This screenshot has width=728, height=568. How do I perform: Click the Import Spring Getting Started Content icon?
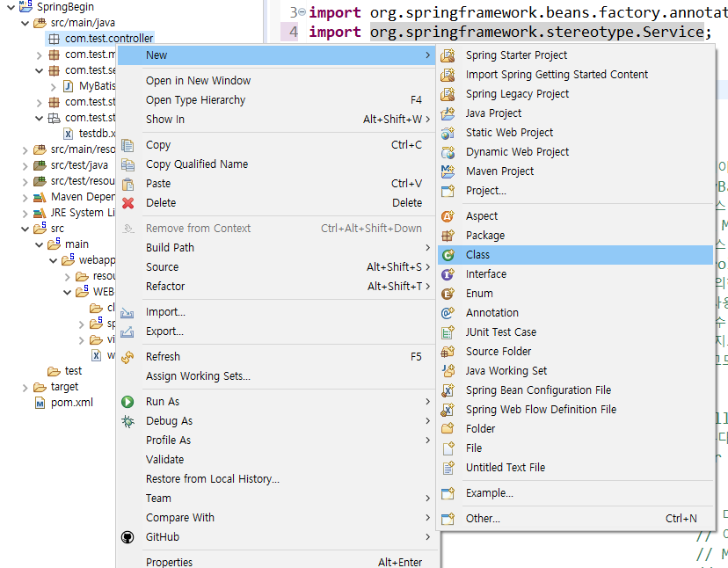tap(448, 75)
